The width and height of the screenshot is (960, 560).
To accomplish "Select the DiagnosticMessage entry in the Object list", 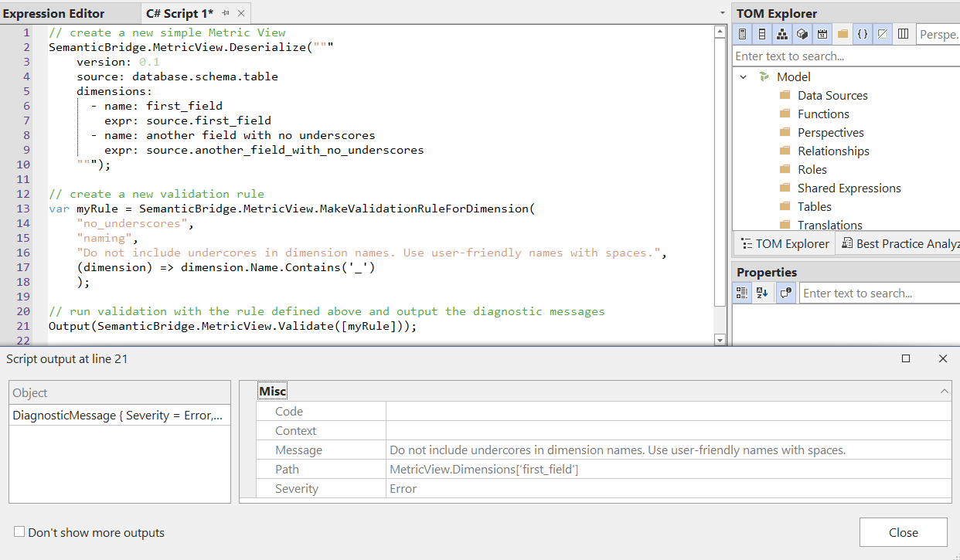I will point(116,415).
